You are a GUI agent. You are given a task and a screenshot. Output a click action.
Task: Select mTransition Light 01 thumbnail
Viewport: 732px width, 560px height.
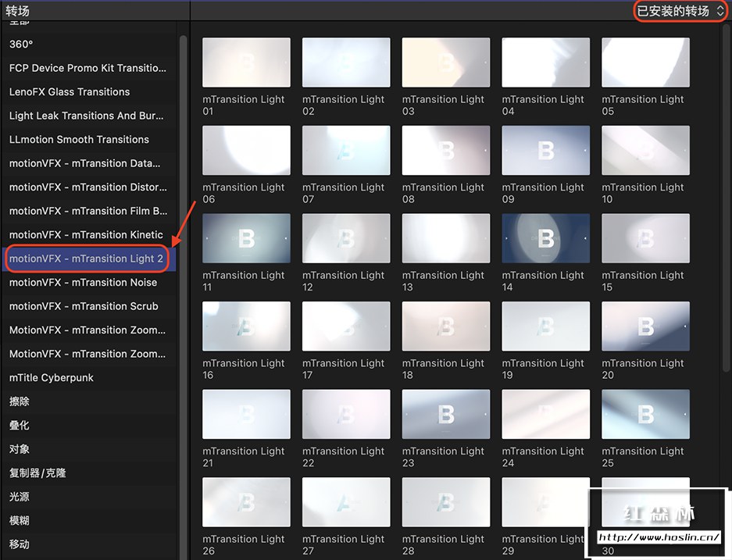(247, 62)
